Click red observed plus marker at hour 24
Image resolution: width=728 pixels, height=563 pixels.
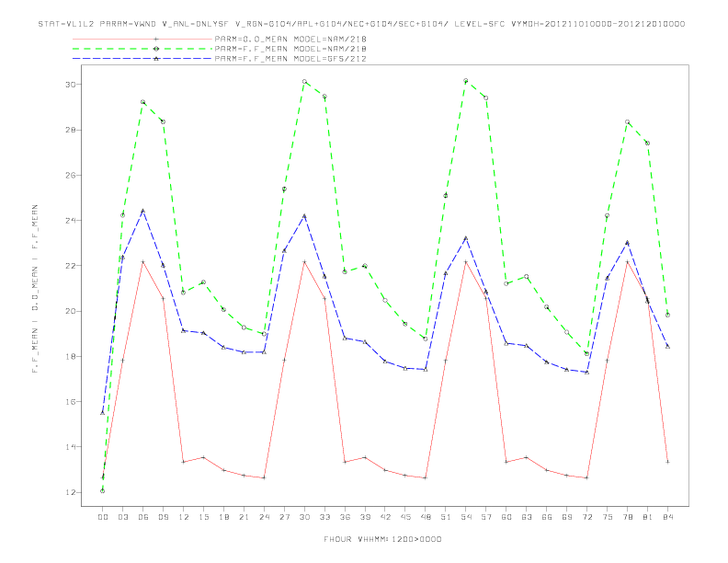(x=264, y=478)
